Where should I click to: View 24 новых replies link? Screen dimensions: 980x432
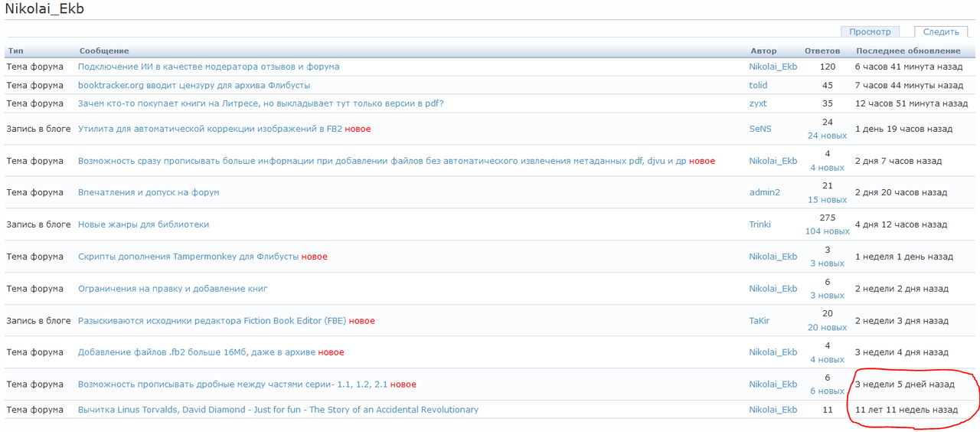point(827,136)
